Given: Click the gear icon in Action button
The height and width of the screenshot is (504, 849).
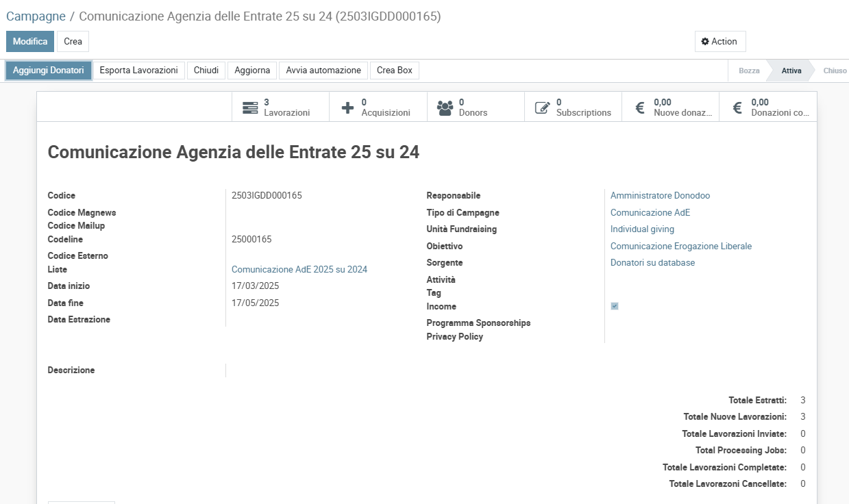Looking at the screenshot, I should click(705, 42).
